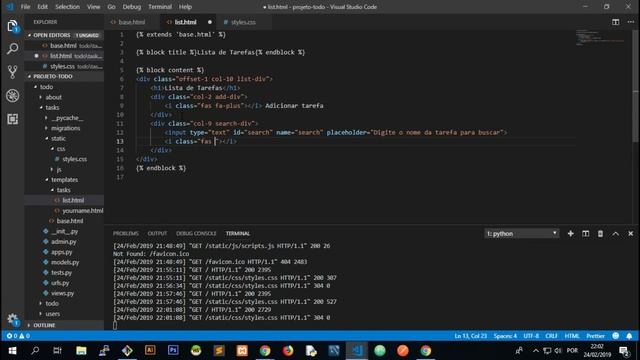Open Source Control view in activity bar
Viewport: 640px width, 360px height.
(12, 72)
